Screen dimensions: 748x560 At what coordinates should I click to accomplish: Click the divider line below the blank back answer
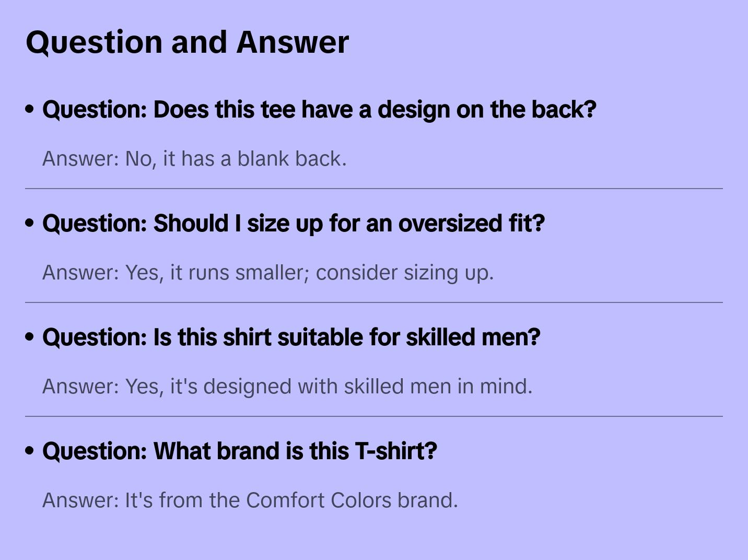point(374,189)
